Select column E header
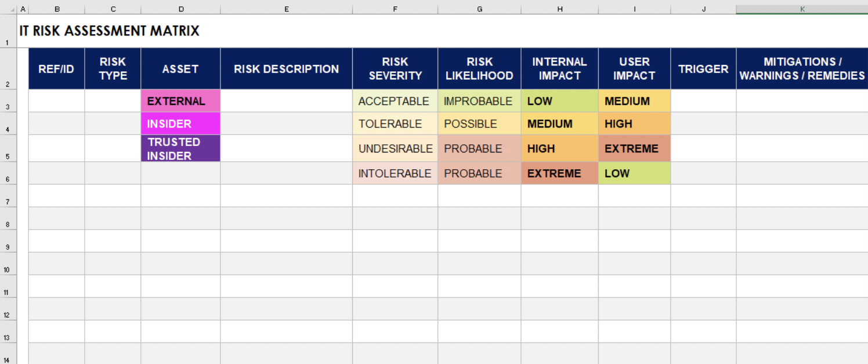 coord(286,9)
